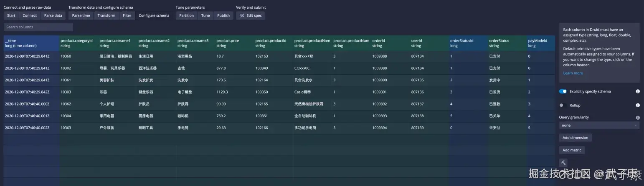
Task: Click product.productName column header
Action: pyautogui.click(x=312, y=43)
